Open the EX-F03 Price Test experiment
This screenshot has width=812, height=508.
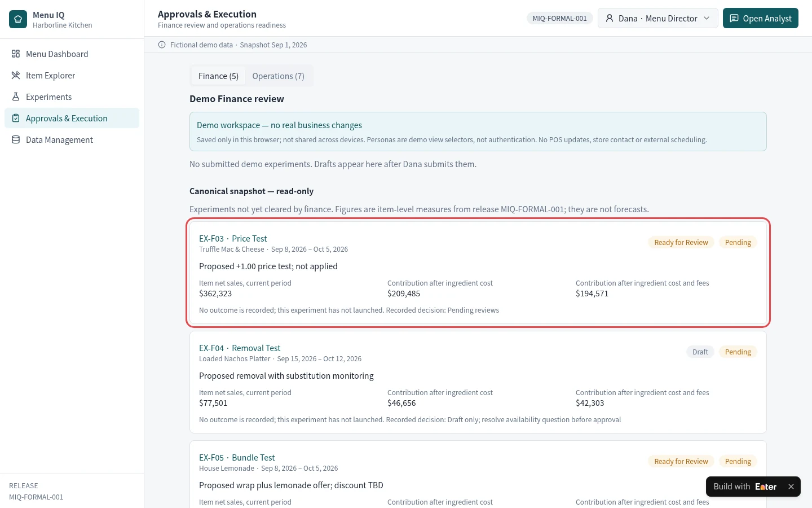tap(233, 239)
